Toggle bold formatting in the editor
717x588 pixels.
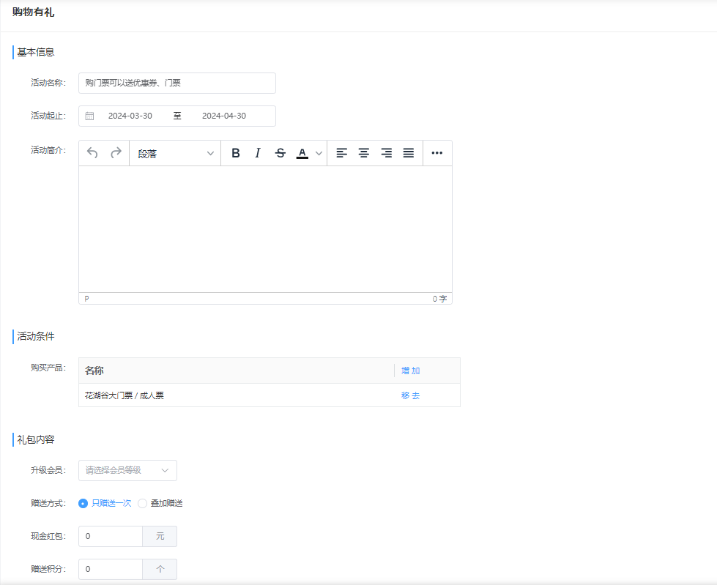click(236, 153)
